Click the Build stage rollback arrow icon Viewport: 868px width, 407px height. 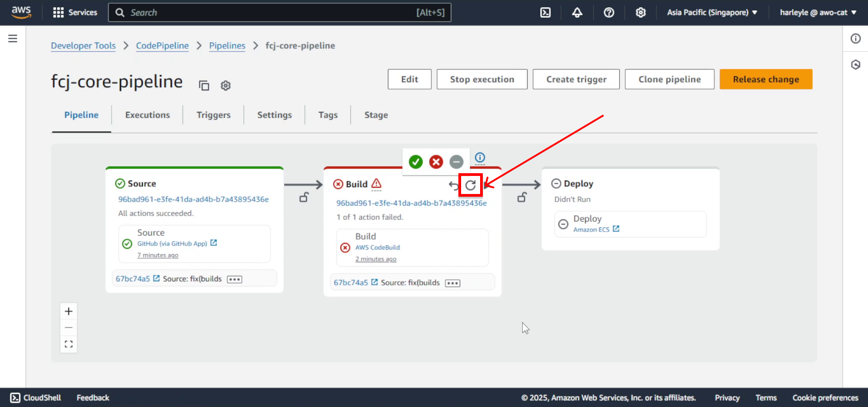tap(453, 185)
